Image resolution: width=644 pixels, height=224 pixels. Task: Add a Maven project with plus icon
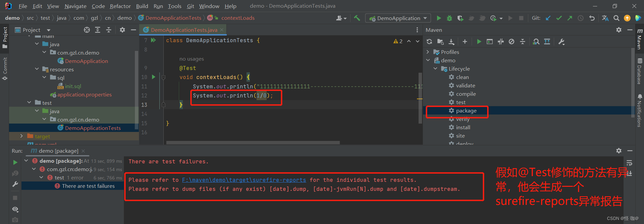point(465,42)
